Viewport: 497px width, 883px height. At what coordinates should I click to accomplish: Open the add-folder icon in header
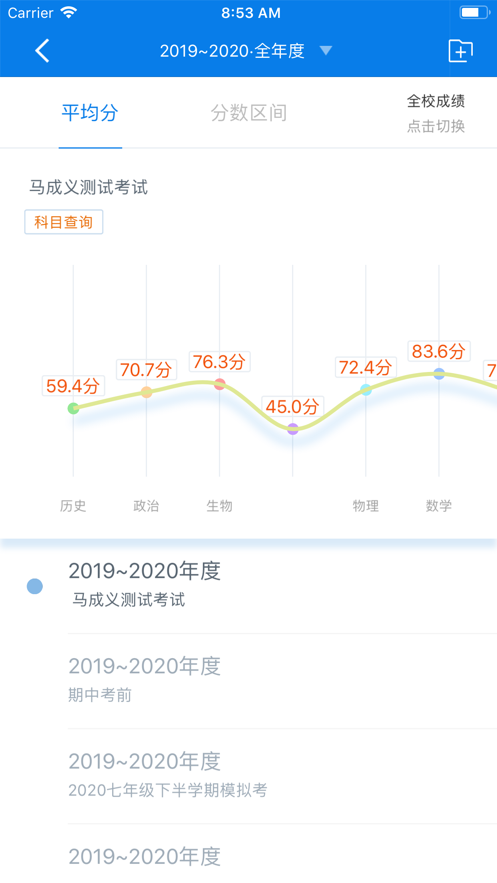point(460,51)
